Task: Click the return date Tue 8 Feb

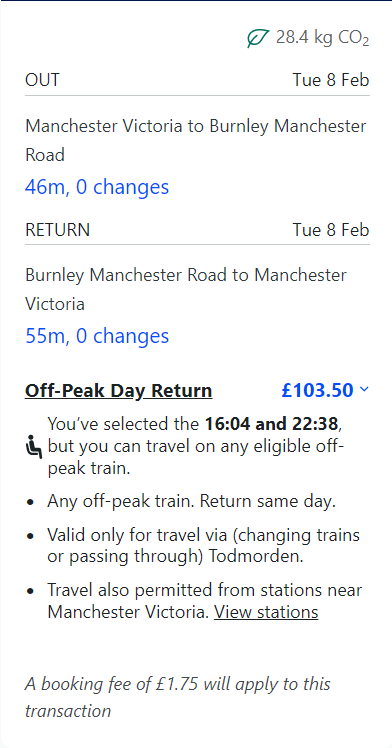Action: tap(331, 229)
